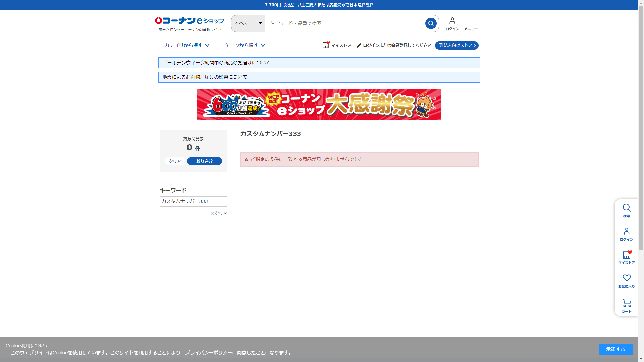This screenshot has width=644, height=362.
Task: Open the cart icon in sidebar
Action: (626, 303)
